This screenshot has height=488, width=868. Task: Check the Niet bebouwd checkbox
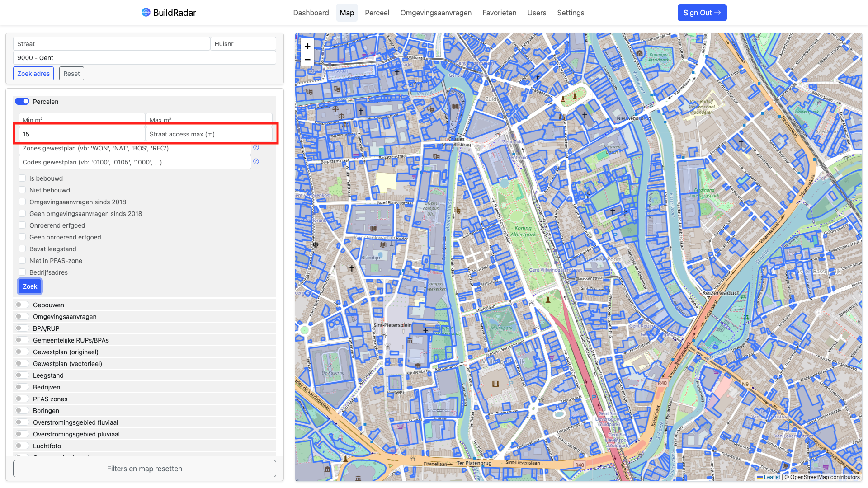pyautogui.click(x=22, y=190)
